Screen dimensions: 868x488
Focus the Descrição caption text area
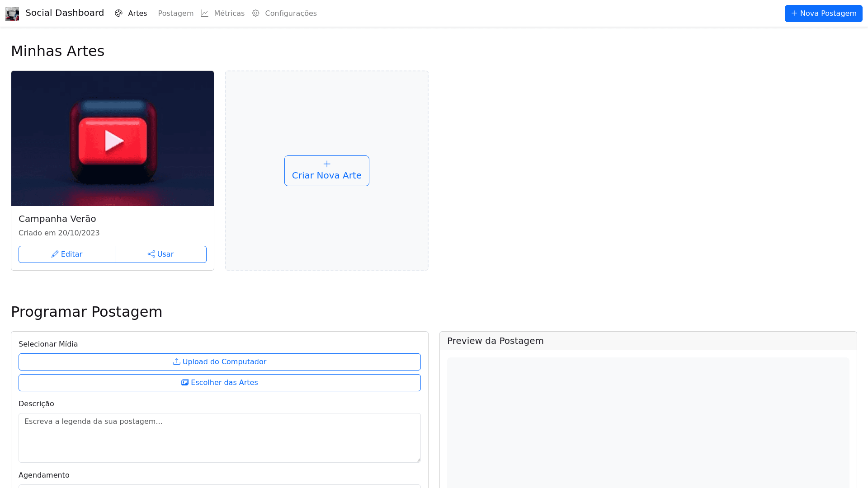[x=220, y=437]
